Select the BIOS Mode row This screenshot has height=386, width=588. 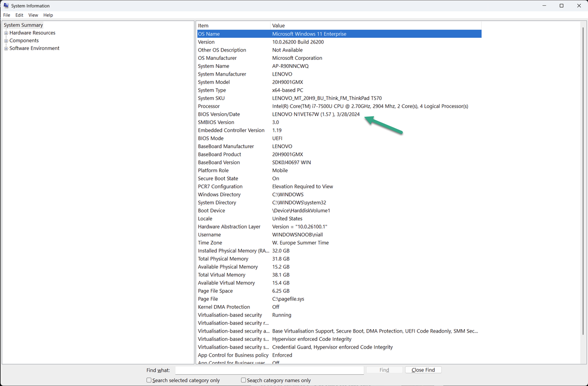click(339, 138)
